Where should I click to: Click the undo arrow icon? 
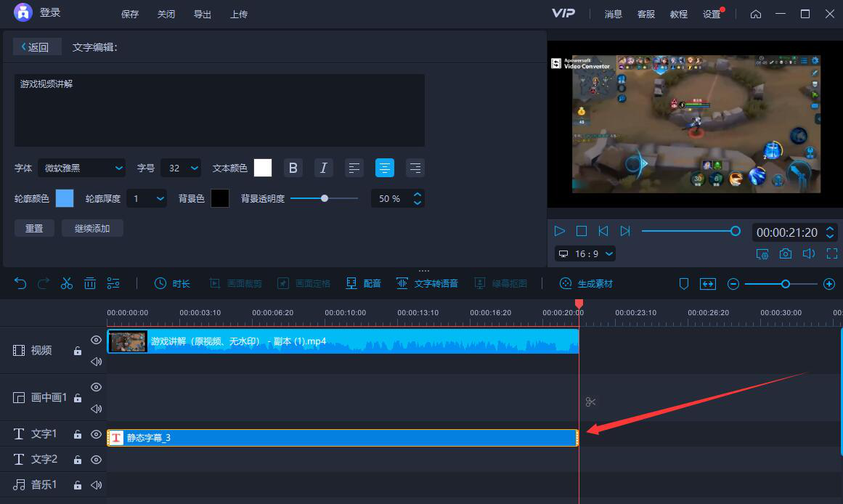point(20,283)
